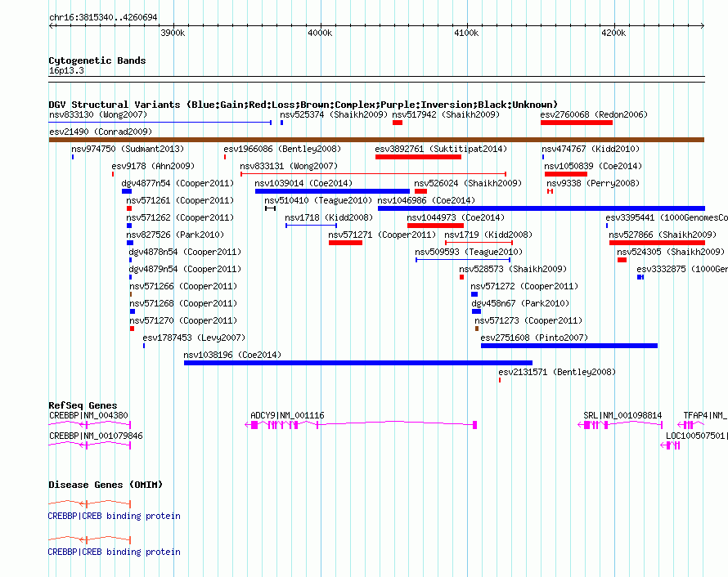728x577 pixels.
Task: Click the 16p13.3 cytogenetic band label
Action: (66, 70)
